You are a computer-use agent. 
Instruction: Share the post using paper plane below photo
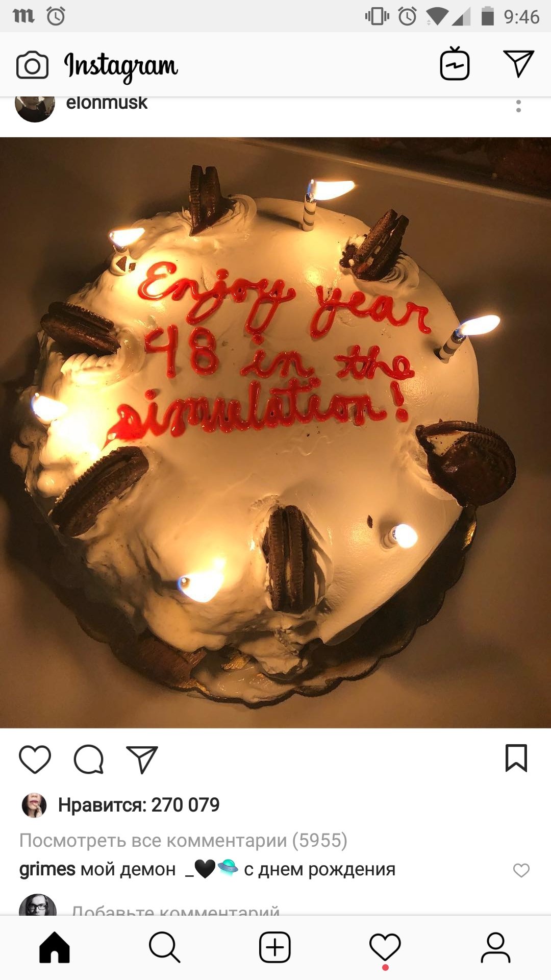pyautogui.click(x=142, y=759)
